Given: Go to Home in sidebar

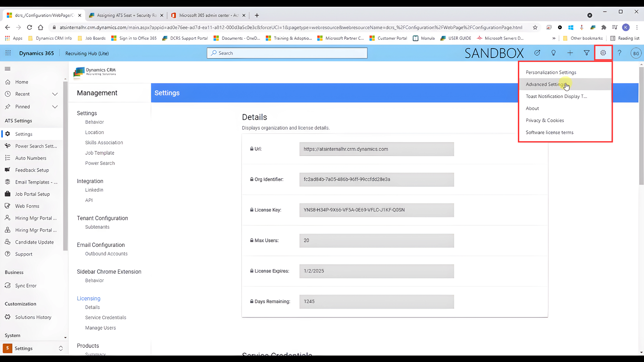Looking at the screenshot, I should pos(21,82).
